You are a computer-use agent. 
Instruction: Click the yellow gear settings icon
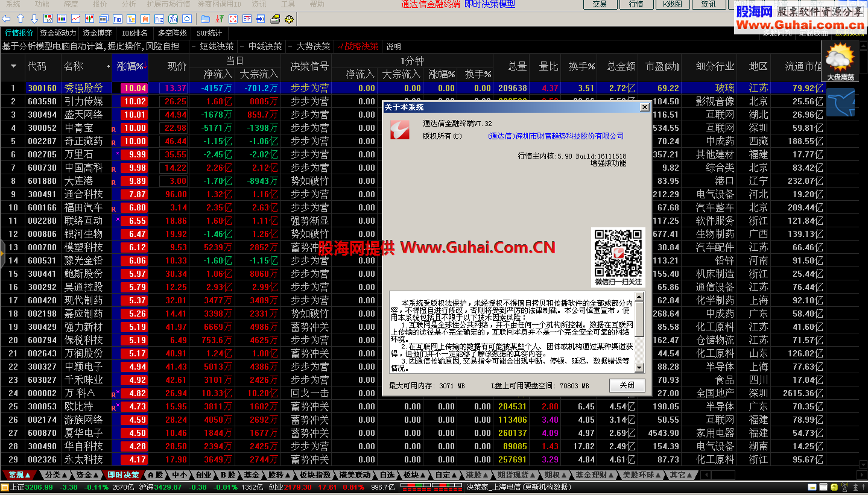click(x=289, y=19)
